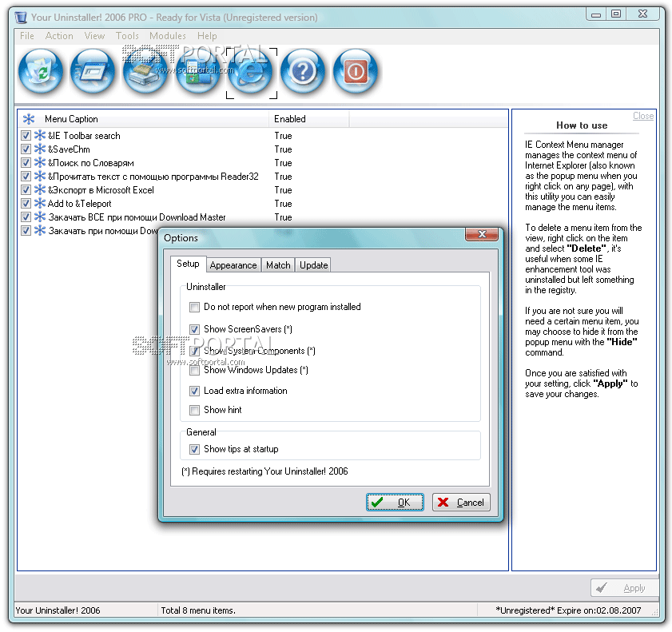Click the Unregistered expiry status text

[x=568, y=610]
